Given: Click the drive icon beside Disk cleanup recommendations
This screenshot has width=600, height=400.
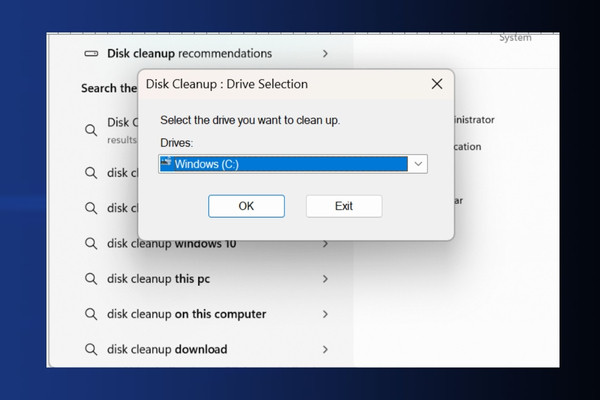Looking at the screenshot, I should click(x=91, y=54).
